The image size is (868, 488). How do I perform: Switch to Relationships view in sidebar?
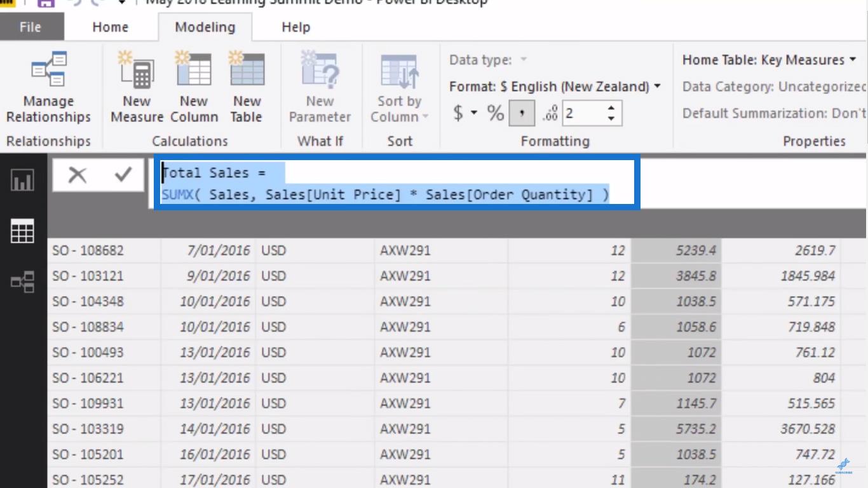[22, 281]
